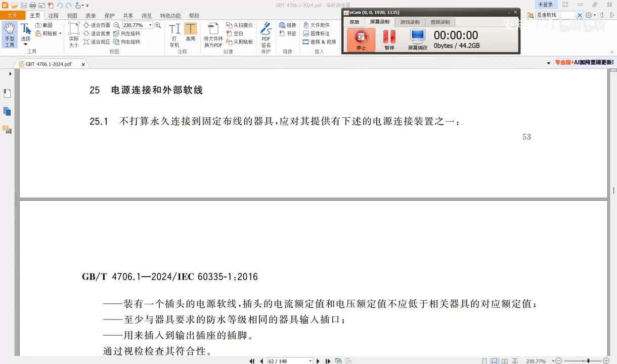Select the Hand tool (手型工具)
Image resolution: width=617 pixels, height=364 pixels.
[10, 35]
